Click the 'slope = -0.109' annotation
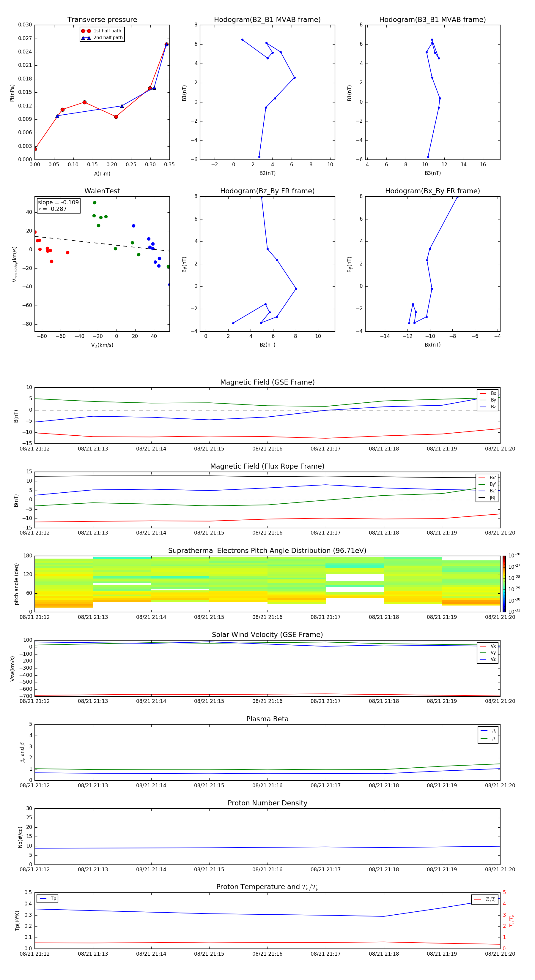Image resolution: width=535 pixels, height=980 pixels. [x=58, y=203]
